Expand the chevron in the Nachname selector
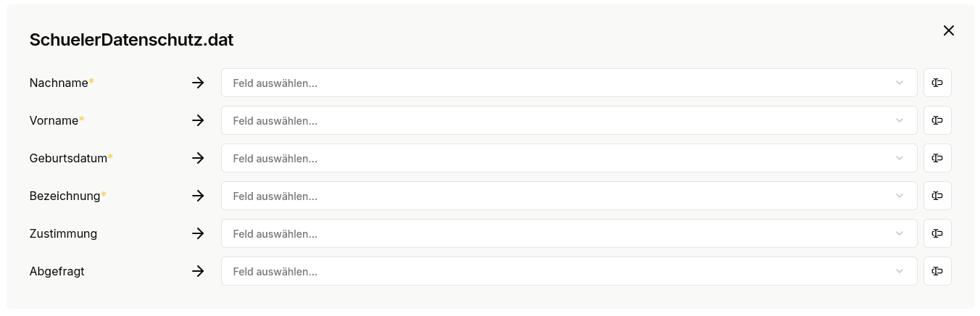Screen dimensions: 980x316 (900, 83)
